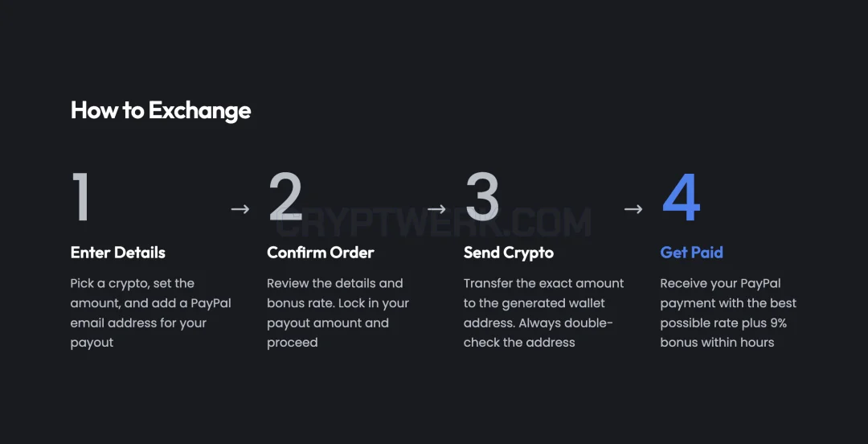
Task: Select the Confirm Order step title
Action: coord(321,253)
